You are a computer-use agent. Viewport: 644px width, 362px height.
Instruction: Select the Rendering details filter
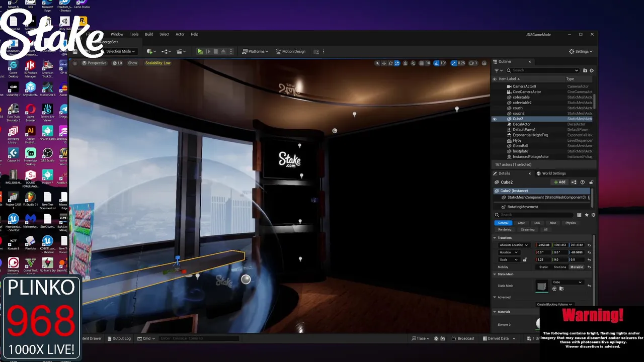click(x=505, y=230)
